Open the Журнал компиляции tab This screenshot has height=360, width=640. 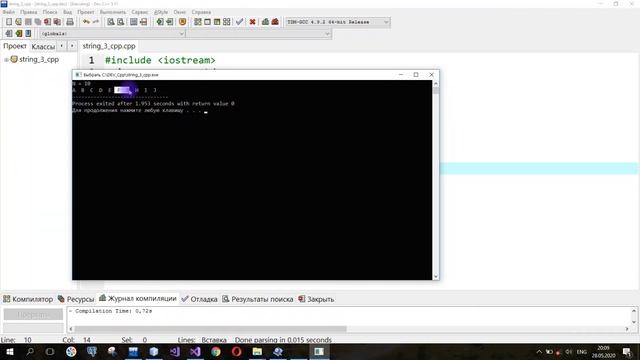138,298
